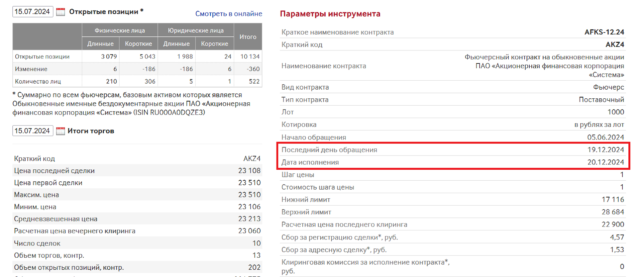Click the last trading day 19.12.2024

[x=605, y=150]
